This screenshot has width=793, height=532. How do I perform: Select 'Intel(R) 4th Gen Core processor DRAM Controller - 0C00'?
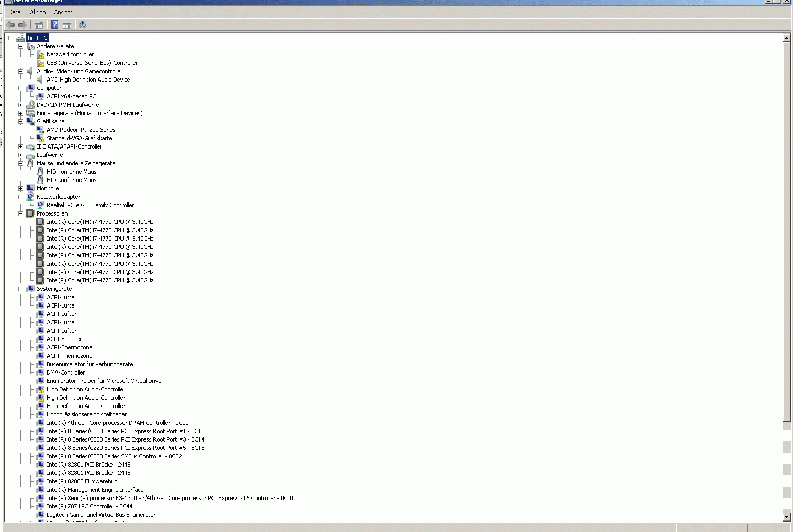[x=118, y=423]
